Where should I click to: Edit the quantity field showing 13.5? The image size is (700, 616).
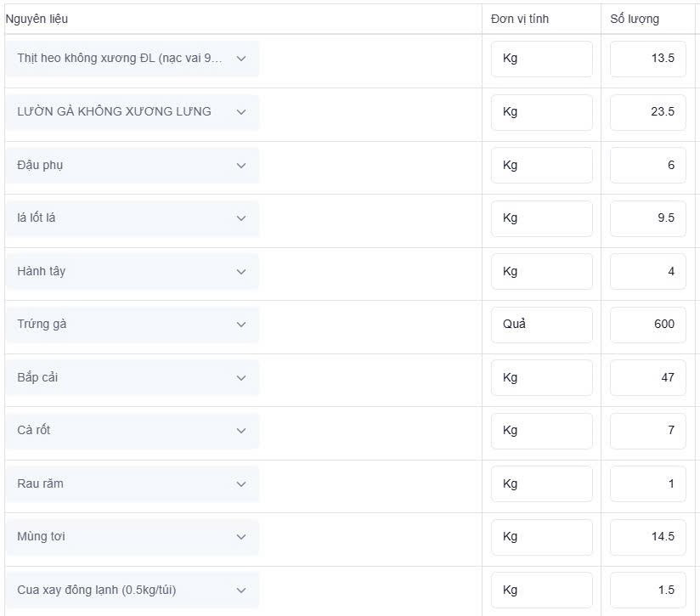coord(648,59)
